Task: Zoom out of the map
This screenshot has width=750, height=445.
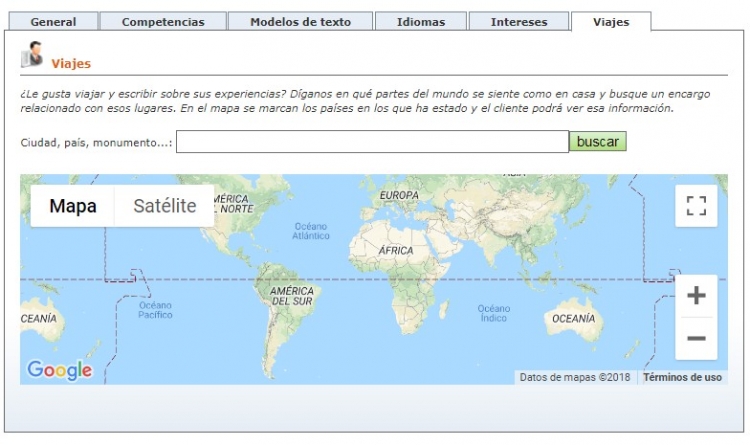Action: pyautogui.click(x=696, y=339)
